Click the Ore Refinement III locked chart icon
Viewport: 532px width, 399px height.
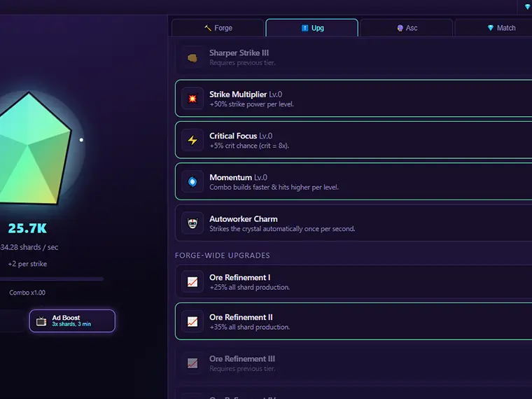coord(192,363)
